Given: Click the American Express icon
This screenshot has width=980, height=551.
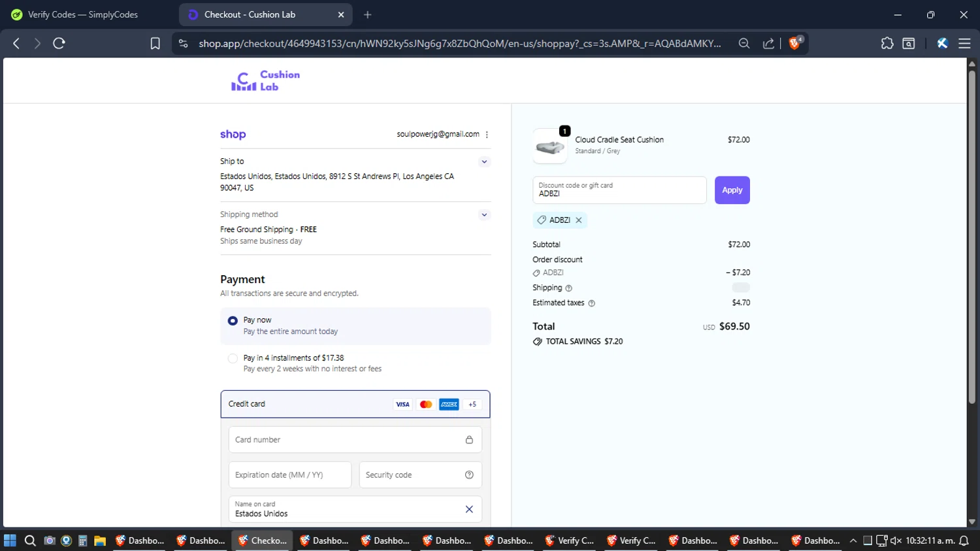Looking at the screenshot, I should 449,405.
